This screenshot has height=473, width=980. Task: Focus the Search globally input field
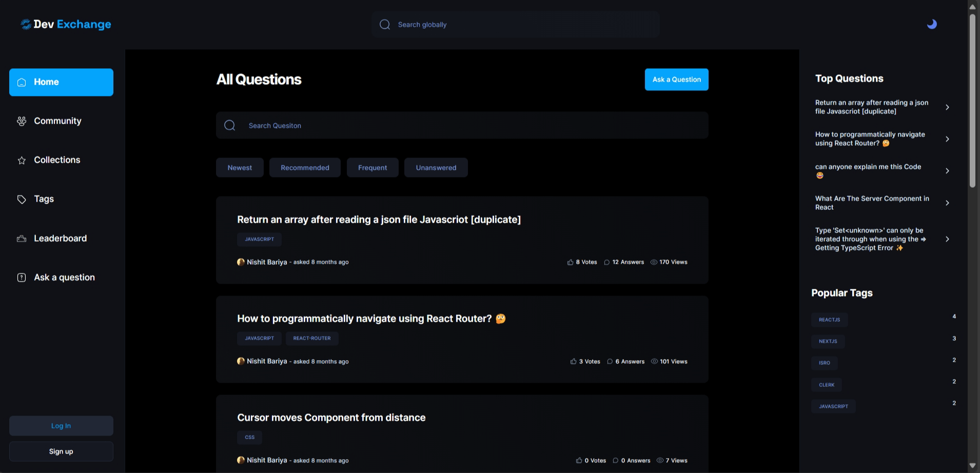click(x=516, y=25)
